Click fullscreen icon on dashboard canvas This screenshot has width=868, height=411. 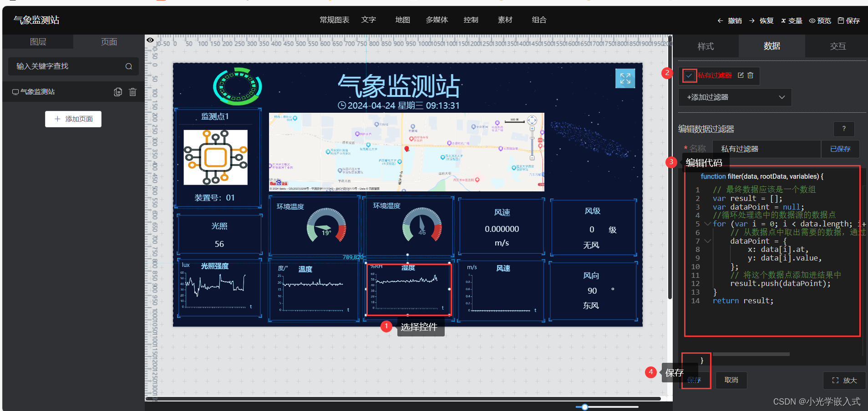[625, 78]
